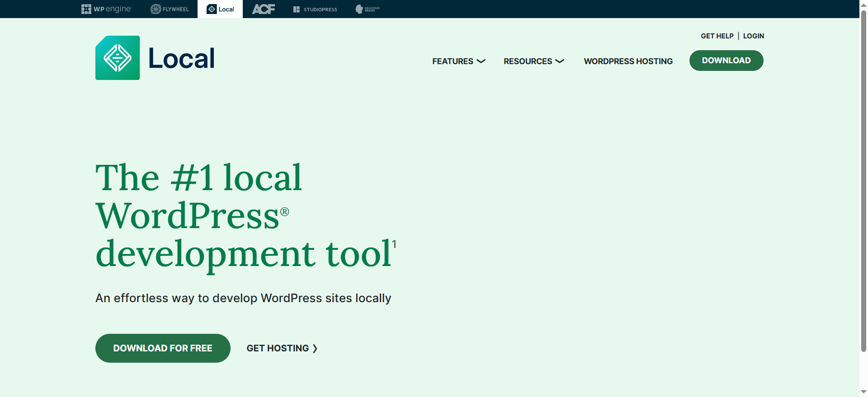
Task: Select the Local tab in top bar
Action: tap(220, 9)
